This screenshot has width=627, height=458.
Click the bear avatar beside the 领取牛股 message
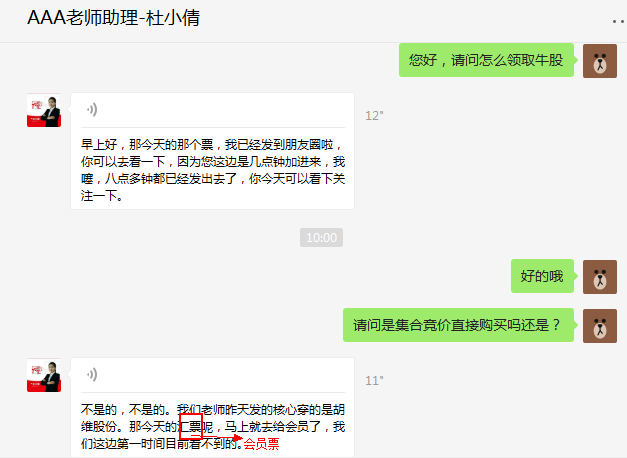tap(600, 61)
